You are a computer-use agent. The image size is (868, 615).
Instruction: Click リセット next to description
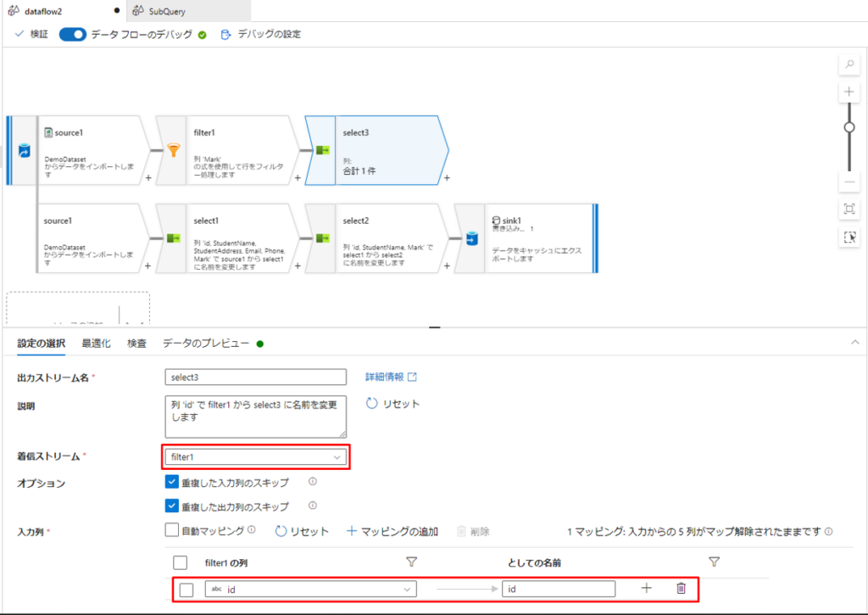393,404
